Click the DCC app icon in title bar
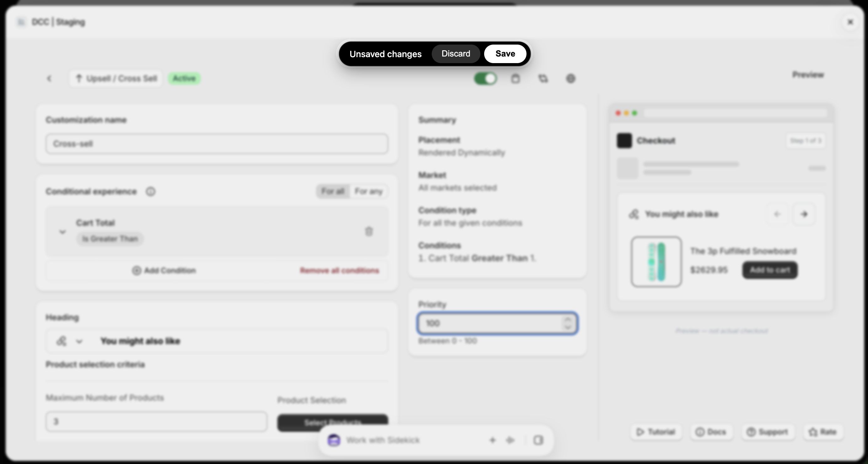Viewport: 868px width, 464px height. click(x=21, y=22)
